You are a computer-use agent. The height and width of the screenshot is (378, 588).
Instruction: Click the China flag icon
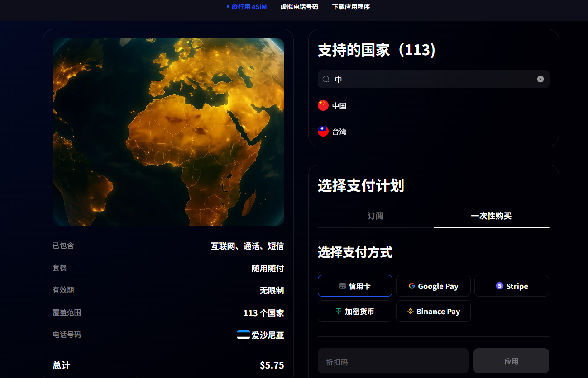coord(323,105)
